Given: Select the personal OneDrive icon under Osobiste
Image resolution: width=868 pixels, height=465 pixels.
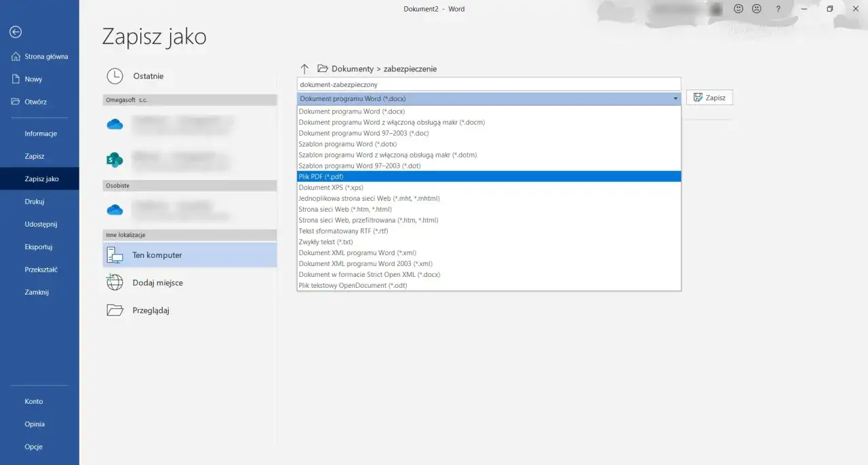Looking at the screenshot, I should click(115, 208).
